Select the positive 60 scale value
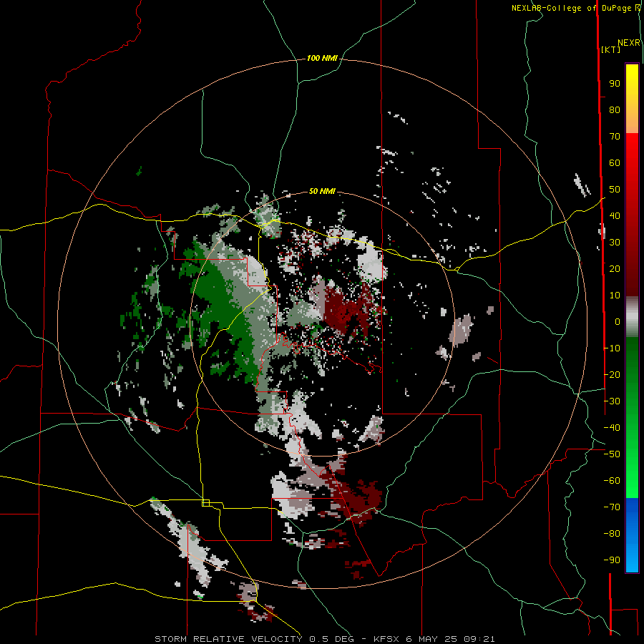This screenshot has width=644, height=644. click(615, 163)
